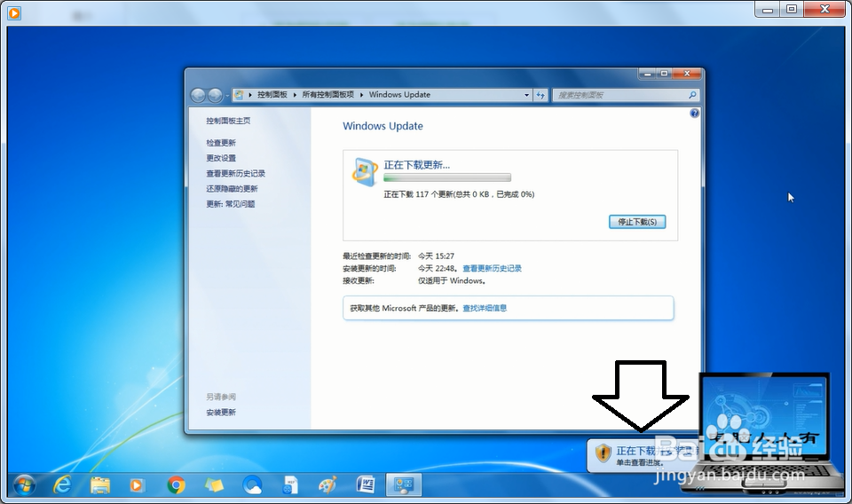Select the Windows Update breadcrumb segment
This screenshot has height=504, width=852.
[399, 94]
